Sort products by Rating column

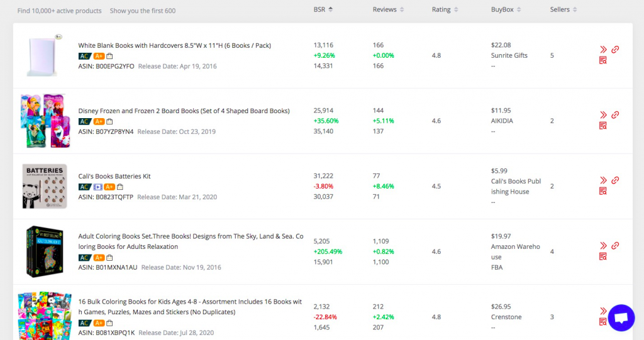click(x=445, y=9)
